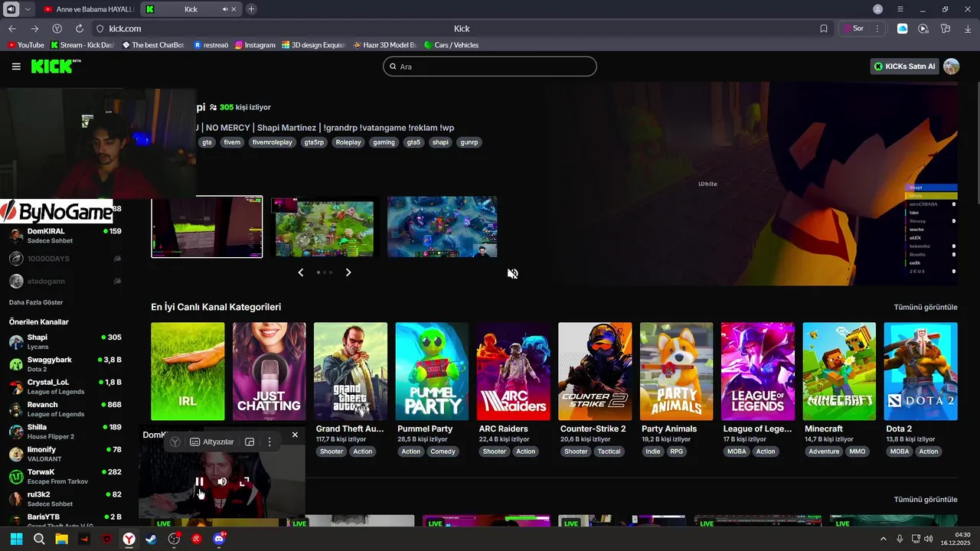The height and width of the screenshot is (551, 980).
Task: Click the KICKs Satın Al button
Action: pos(904,67)
